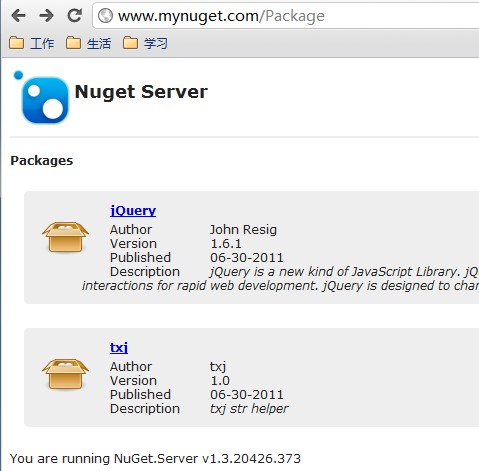Click the txj package box icon
This screenshot has height=471, width=479.
click(x=65, y=374)
